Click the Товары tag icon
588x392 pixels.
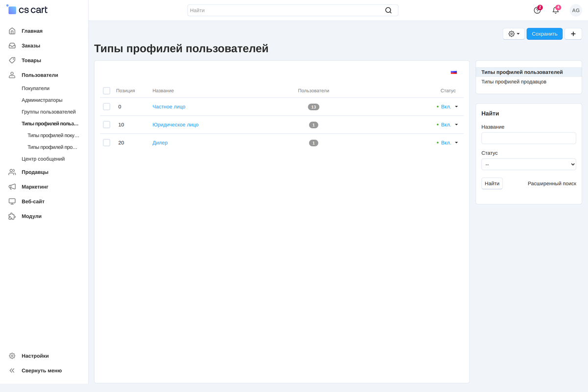[12, 60]
